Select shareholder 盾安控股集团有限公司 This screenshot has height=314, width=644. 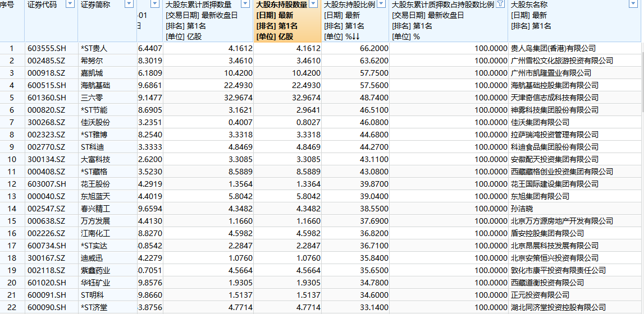point(547,233)
